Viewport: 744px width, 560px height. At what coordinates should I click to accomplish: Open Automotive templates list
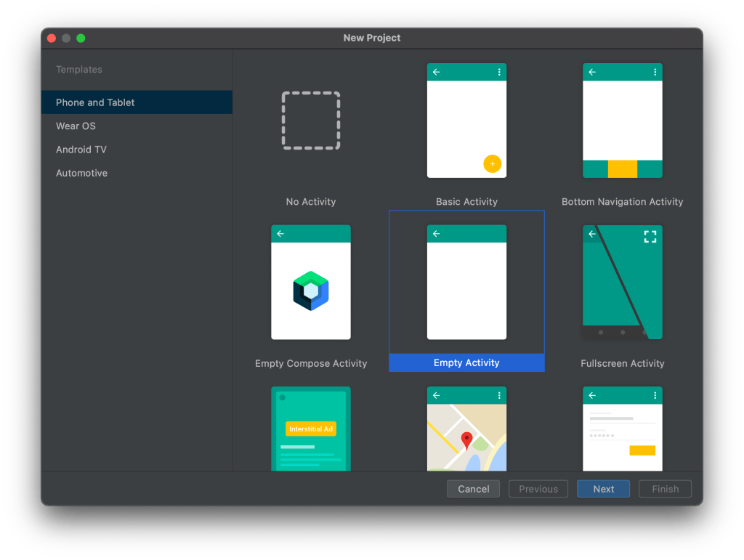[81, 173]
